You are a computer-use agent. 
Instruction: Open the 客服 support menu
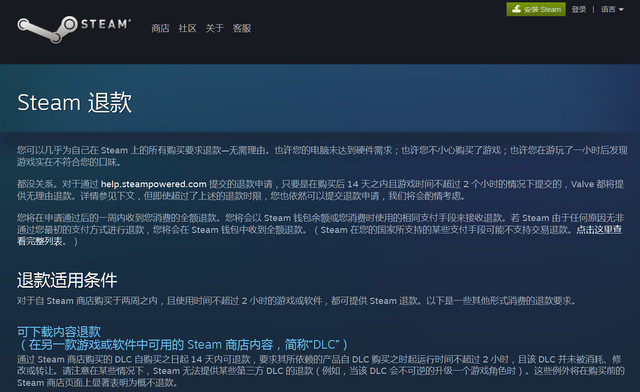pos(242,28)
